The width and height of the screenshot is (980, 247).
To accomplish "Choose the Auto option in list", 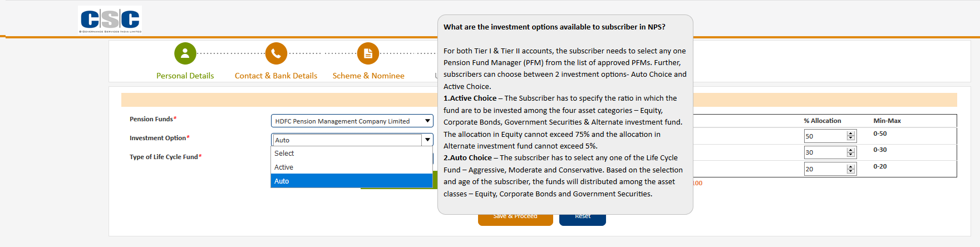I will click(352, 181).
